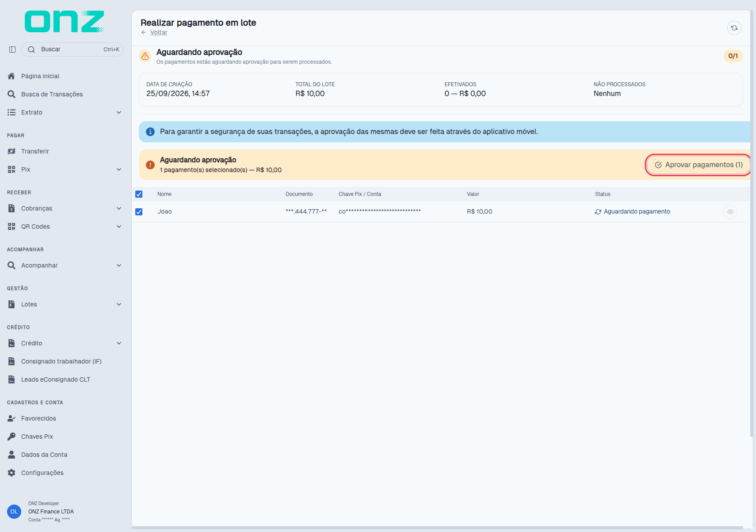This screenshot has height=532, width=756.
Task: Click the sync icon beside Aguardando pagamento
Action: pos(598,212)
